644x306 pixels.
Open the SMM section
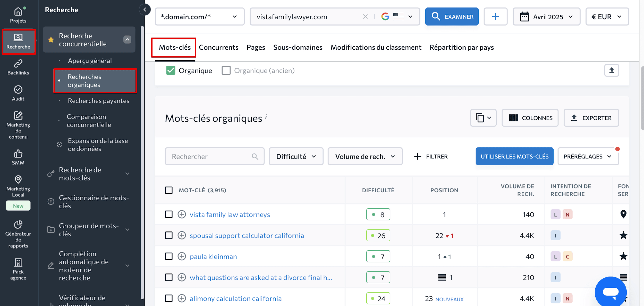coord(18,157)
